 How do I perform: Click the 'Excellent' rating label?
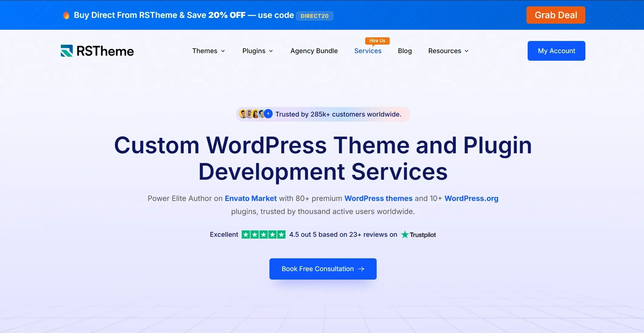(x=224, y=235)
